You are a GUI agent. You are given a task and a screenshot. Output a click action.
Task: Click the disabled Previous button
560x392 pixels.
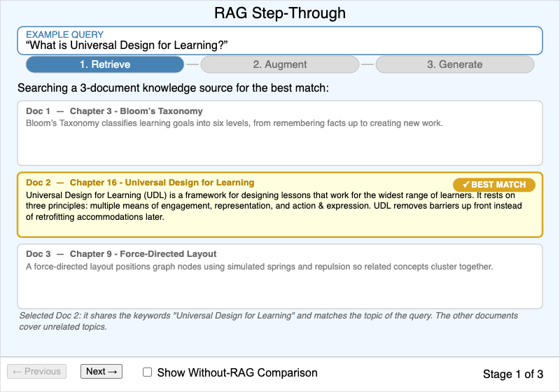point(37,371)
